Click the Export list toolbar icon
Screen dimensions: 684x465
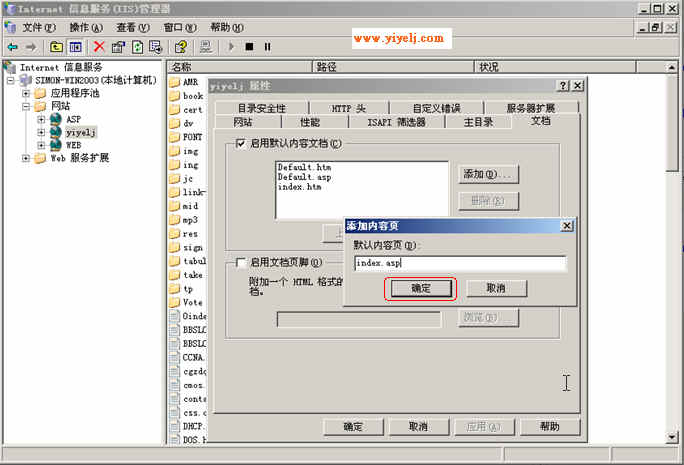click(x=156, y=46)
